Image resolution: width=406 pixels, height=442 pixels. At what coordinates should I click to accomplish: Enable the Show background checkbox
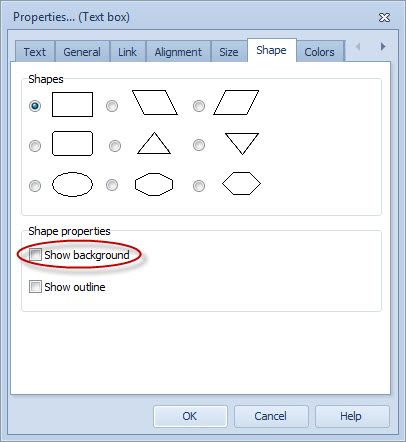pos(35,255)
